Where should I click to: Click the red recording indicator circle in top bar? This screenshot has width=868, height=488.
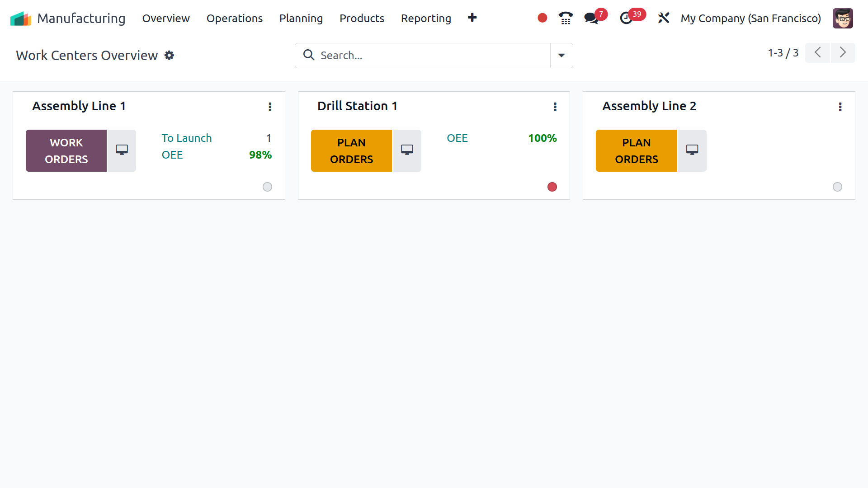click(542, 17)
